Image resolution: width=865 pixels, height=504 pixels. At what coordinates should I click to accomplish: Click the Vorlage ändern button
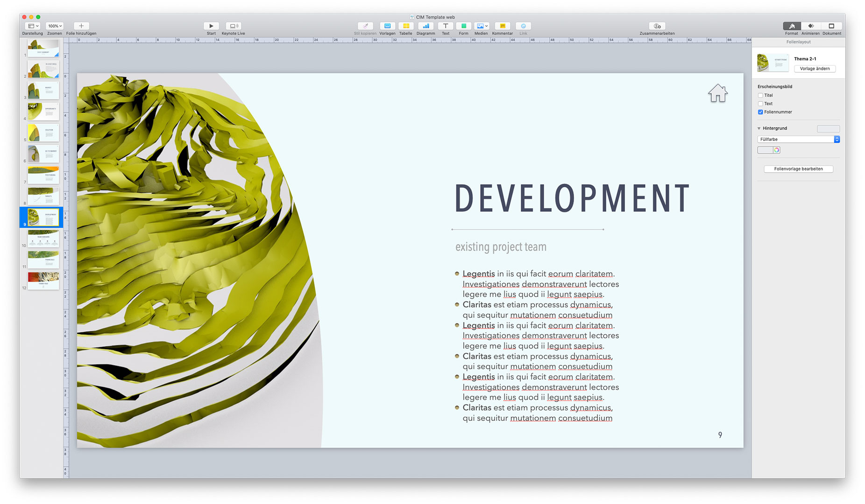(815, 69)
